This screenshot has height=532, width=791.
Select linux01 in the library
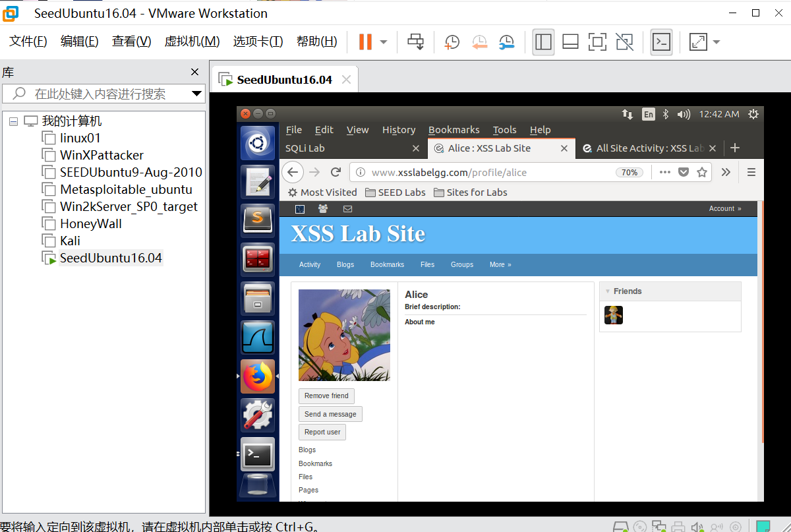point(80,138)
